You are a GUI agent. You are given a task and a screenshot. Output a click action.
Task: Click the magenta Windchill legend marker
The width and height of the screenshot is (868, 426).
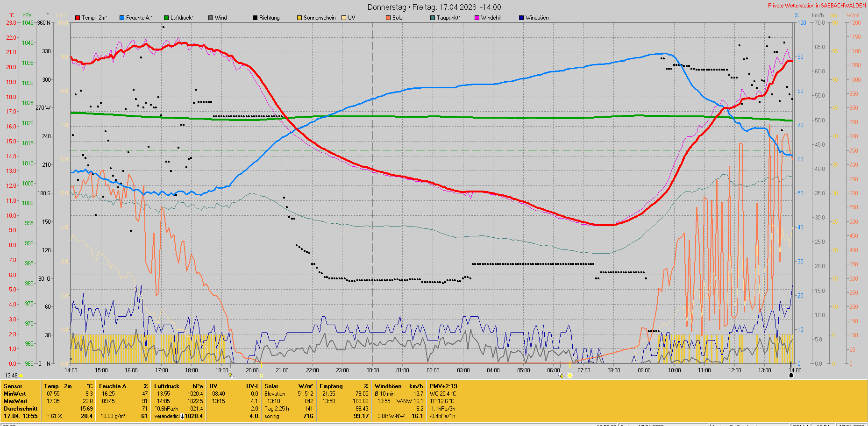pyautogui.click(x=477, y=18)
